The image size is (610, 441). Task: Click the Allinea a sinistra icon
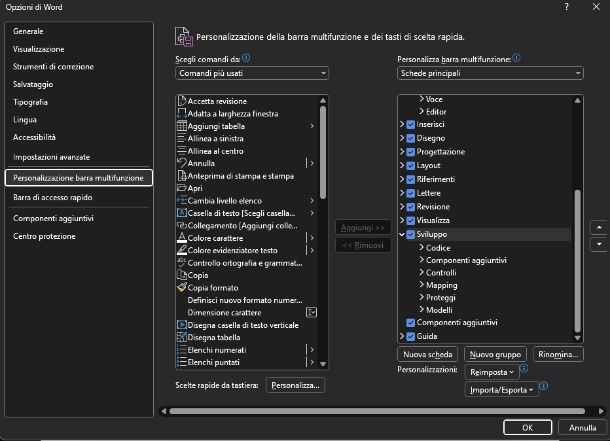pyautogui.click(x=182, y=138)
